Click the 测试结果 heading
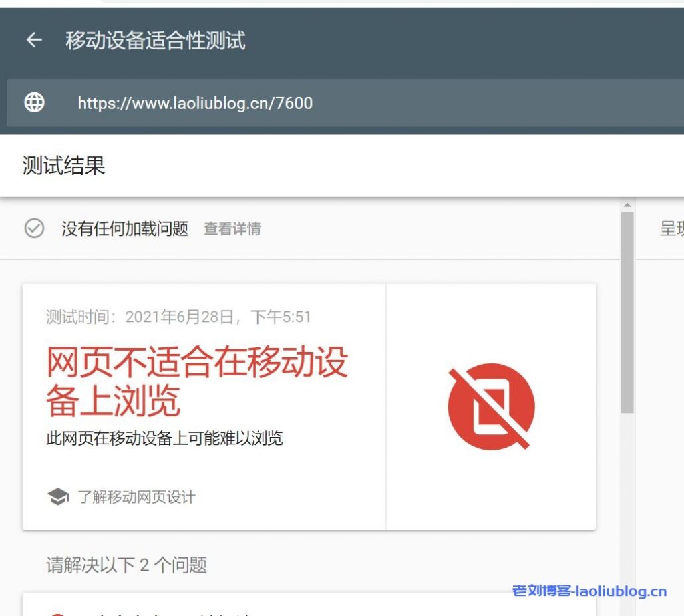684x616 pixels. 64,166
